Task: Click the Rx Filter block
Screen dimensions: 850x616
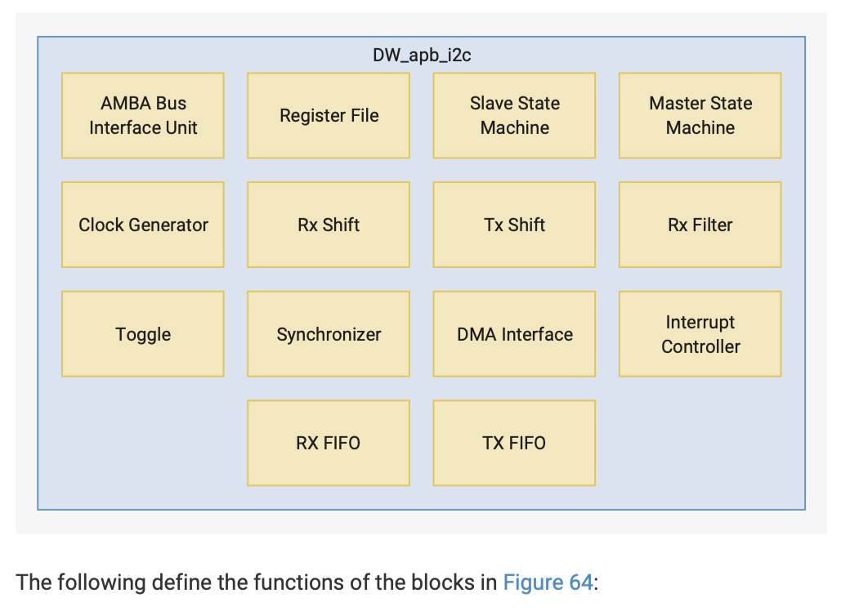Action: coord(700,225)
